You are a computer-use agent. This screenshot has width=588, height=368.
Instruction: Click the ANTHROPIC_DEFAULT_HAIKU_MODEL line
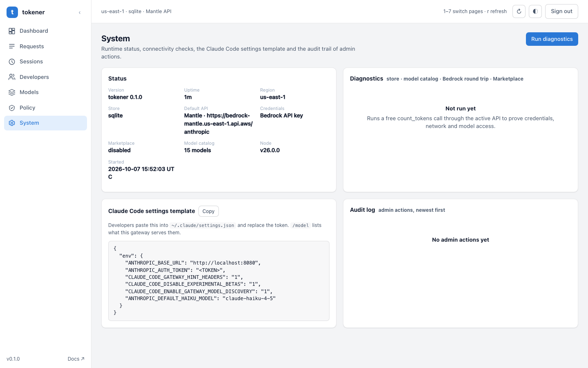point(200,298)
